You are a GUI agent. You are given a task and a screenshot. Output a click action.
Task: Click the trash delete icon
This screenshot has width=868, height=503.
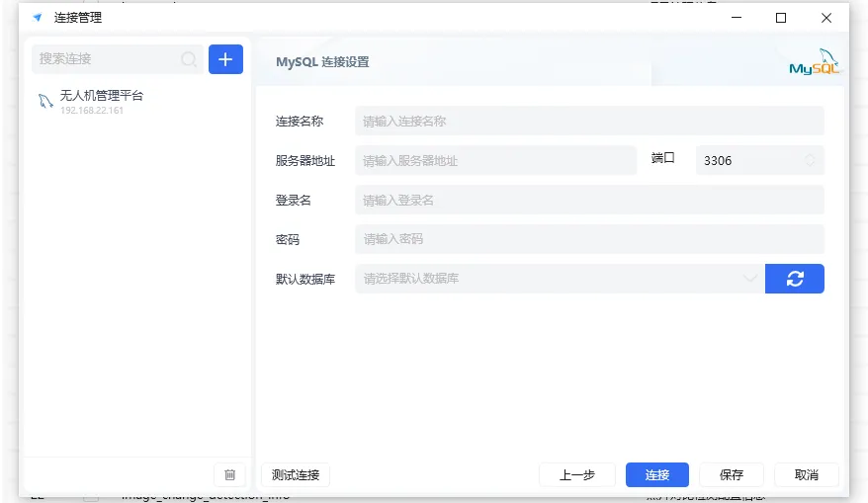pyautogui.click(x=229, y=474)
